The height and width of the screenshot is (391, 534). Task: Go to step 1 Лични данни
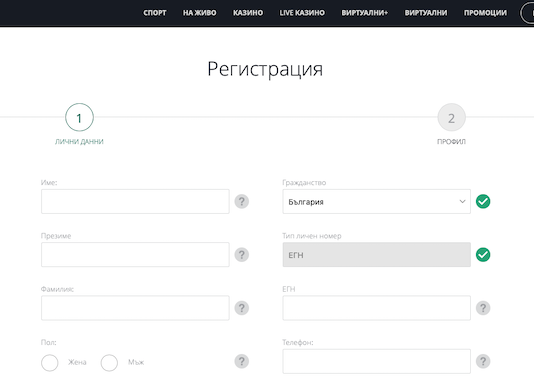[x=79, y=118]
